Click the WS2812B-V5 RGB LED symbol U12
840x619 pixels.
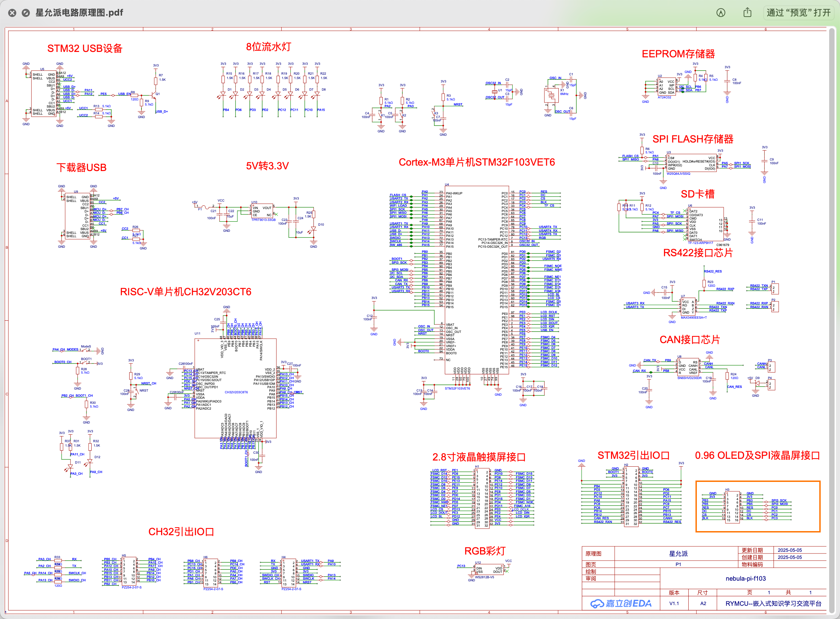pos(490,570)
